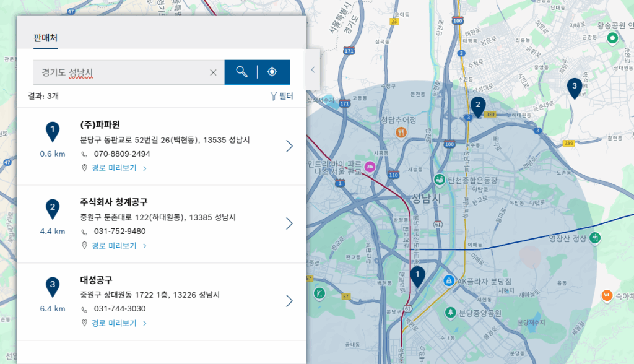The image size is (634, 364).
Task: Click the magnifier search button
Action: pyautogui.click(x=241, y=72)
